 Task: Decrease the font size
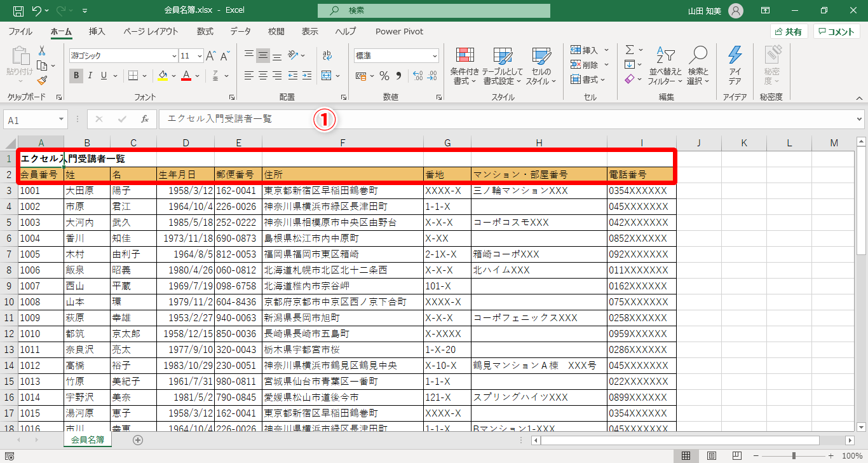tap(225, 56)
